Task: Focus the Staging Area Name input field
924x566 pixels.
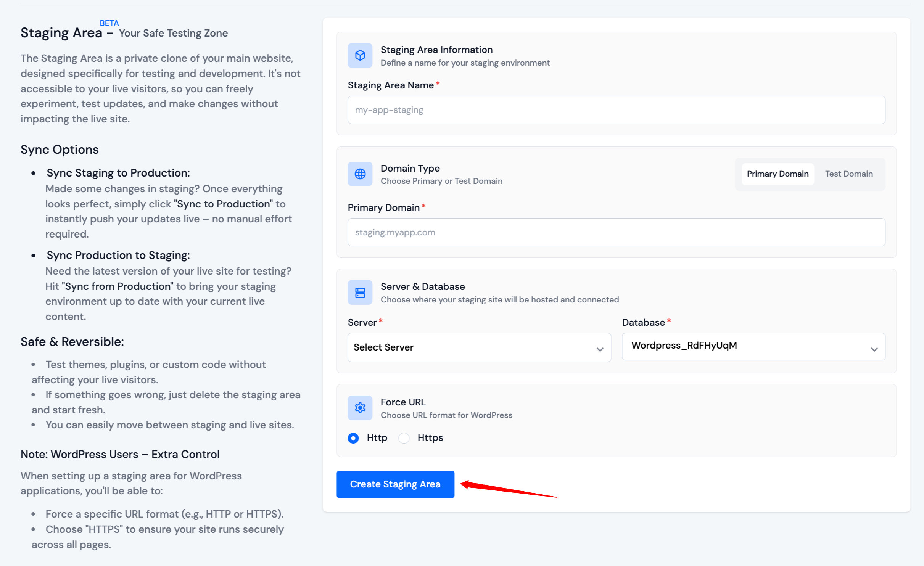Action: [x=616, y=110]
